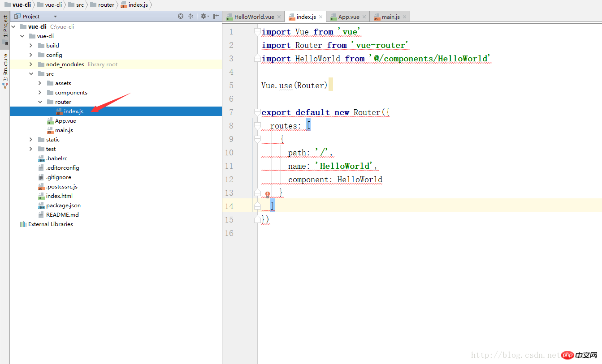Expand the node_modules folder
The image size is (602, 364).
pos(31,64)
